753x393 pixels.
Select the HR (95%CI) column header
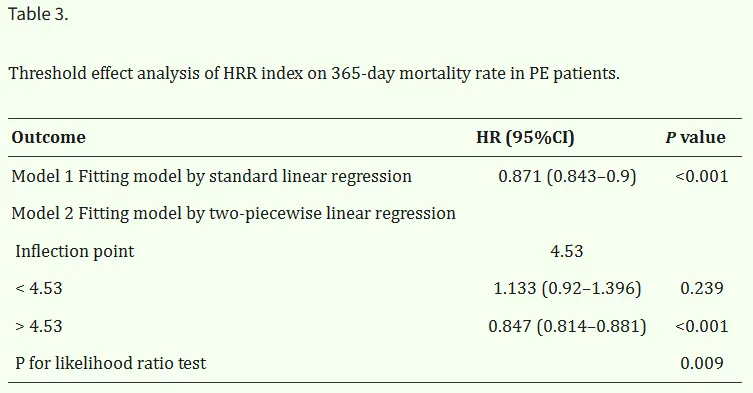tap(525, 137)
